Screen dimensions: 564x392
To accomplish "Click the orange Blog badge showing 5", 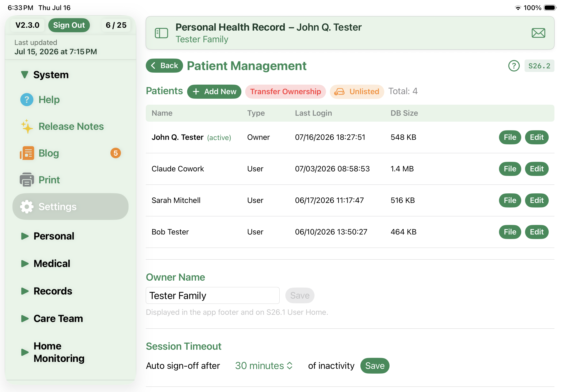I will (x=115, y=153).
